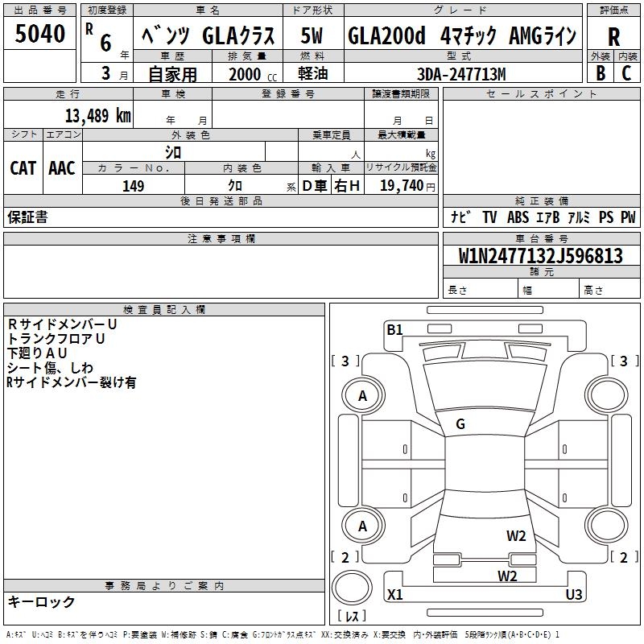The image size is (644, 644).
Task: Click the A mark on the upper-left wheel
Action: click(x=362, y=395)
